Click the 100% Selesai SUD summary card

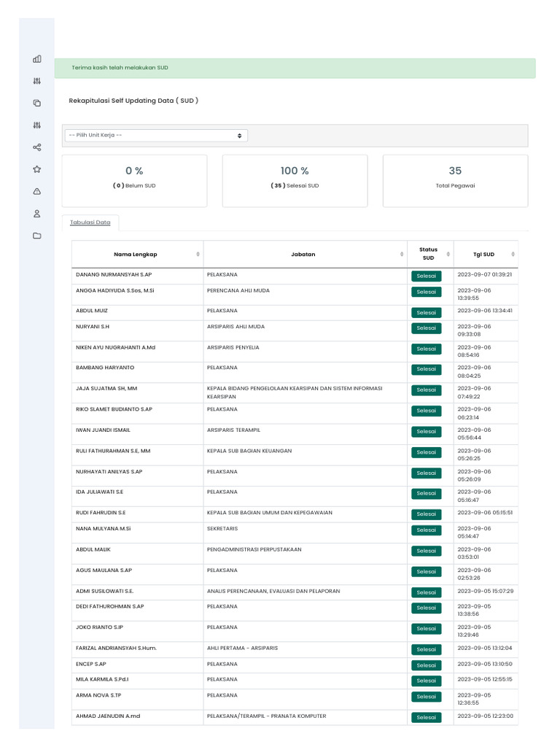click(295, 179)
